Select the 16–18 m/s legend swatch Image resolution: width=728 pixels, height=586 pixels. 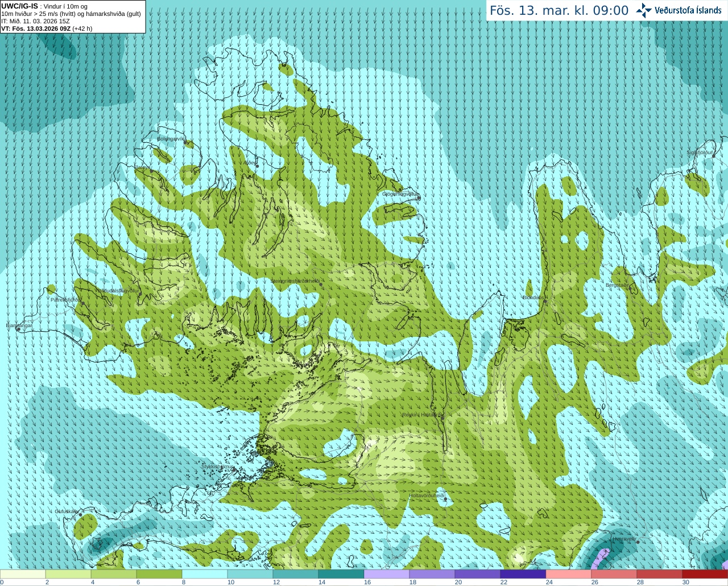pos(387,574)
